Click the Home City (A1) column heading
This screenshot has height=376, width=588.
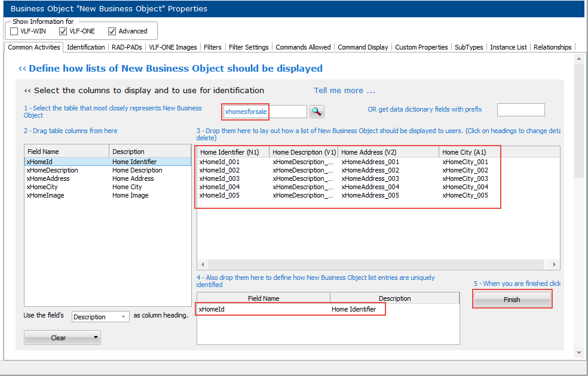click(464, 152)
